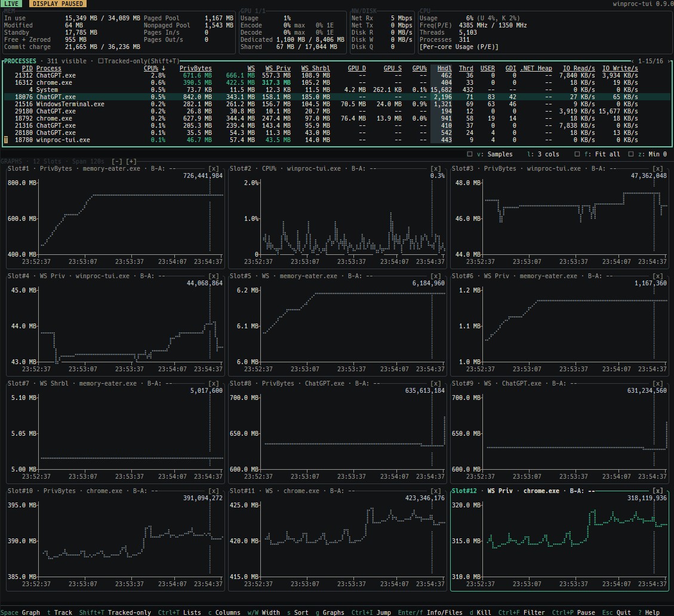Close Slot#12 WS Priv chrome graph [x]
This screenshot has width=674, height=616.
pos(658,491)
